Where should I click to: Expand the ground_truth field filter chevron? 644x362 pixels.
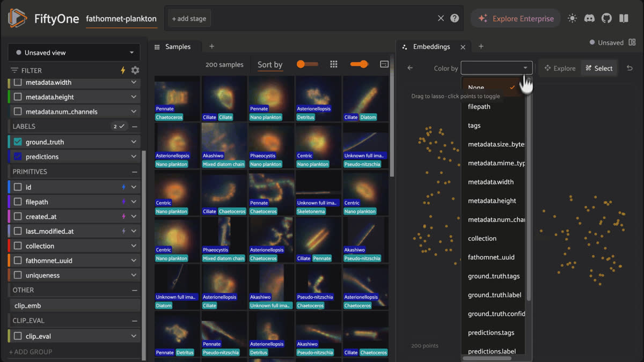[x=134, y=142]
